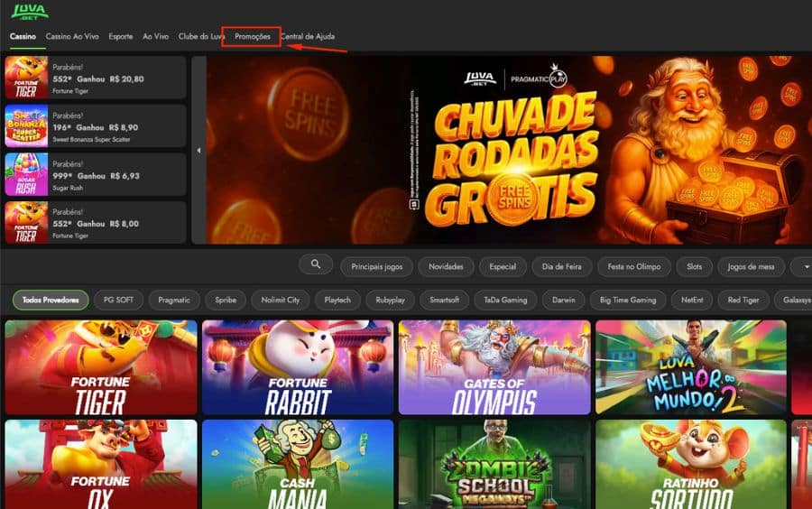This screenshot has height=509, width=812.
Task: Filter by Rubyplay provider
Action: point(391,300)
